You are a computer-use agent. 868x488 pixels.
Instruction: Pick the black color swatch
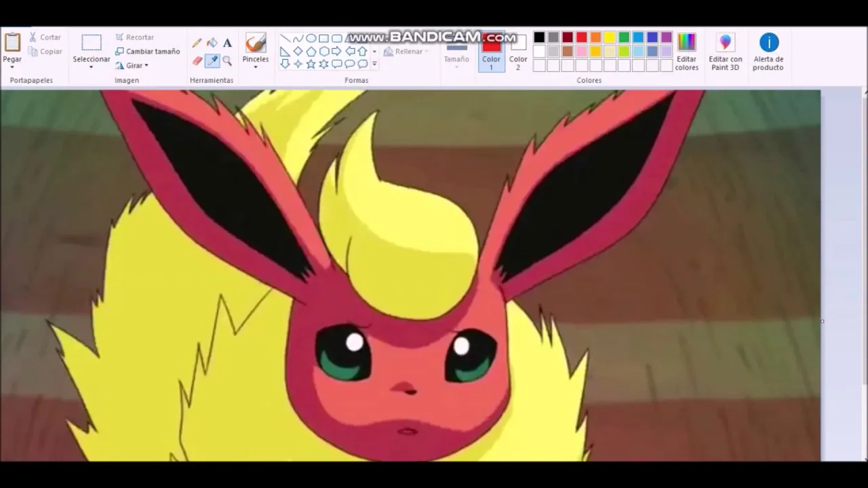pos(539,37)
